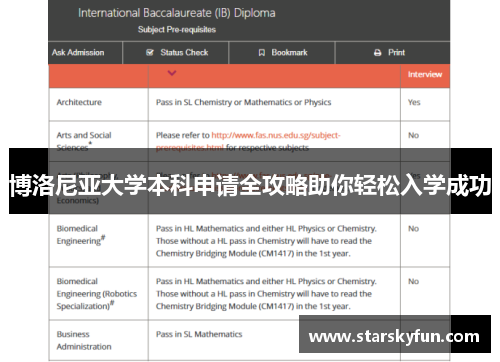Select the Architecture course cell
500x362 pixels.
click(99, 104)
